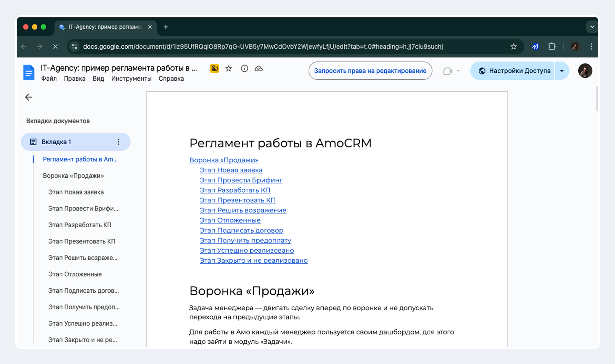The image size is (615, 364).
Task: Select outline item Этап Презентовать КП
Action: [x=82, y=241]
